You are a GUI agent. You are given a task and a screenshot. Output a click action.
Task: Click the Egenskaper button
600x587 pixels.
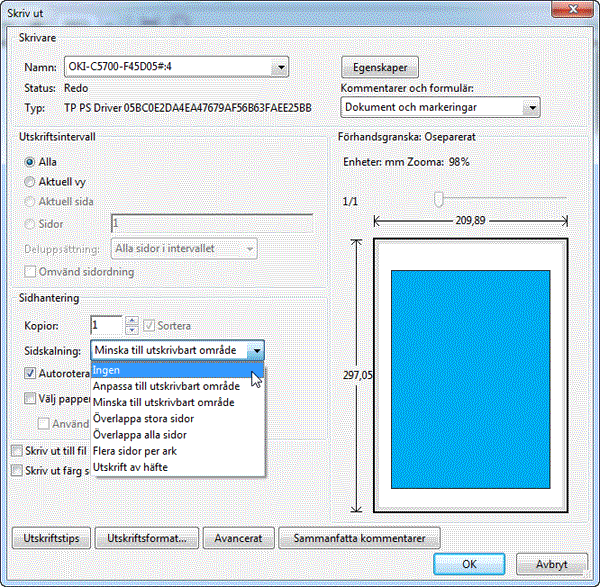click(x=380, y=67)
